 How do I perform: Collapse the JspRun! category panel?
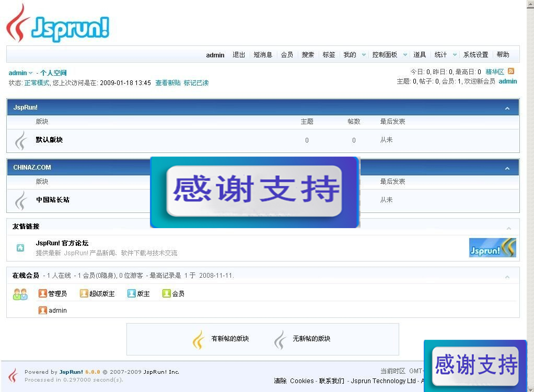coord(507,108)
